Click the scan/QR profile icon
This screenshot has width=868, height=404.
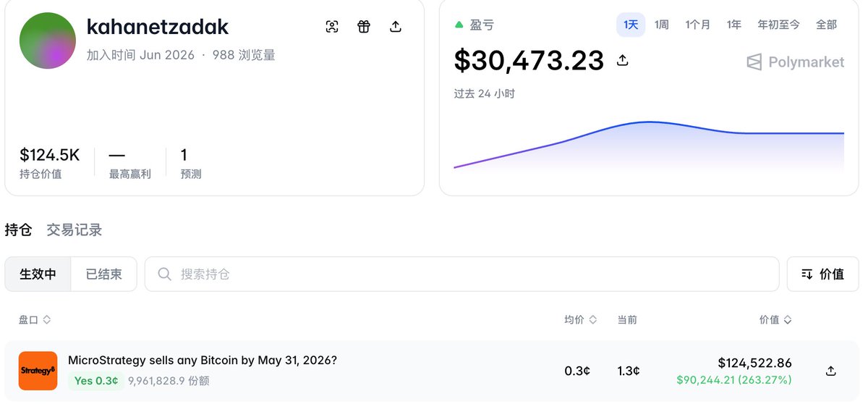point(332,27)
